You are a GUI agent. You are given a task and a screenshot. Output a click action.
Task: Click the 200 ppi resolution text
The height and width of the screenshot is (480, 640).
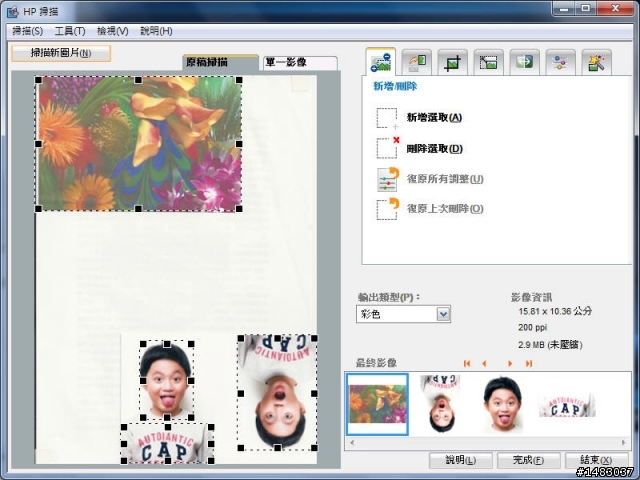pyautogui.click(x=533, y=327)
